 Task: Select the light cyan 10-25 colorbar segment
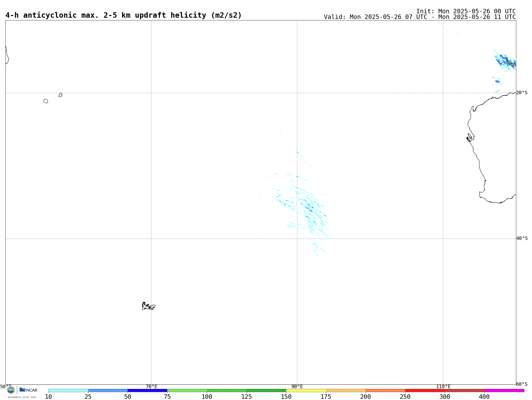point(68,391)
